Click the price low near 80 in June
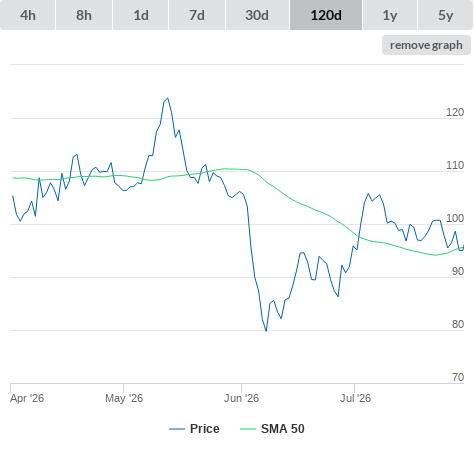474x455 pixels. (x=266, y=331)
